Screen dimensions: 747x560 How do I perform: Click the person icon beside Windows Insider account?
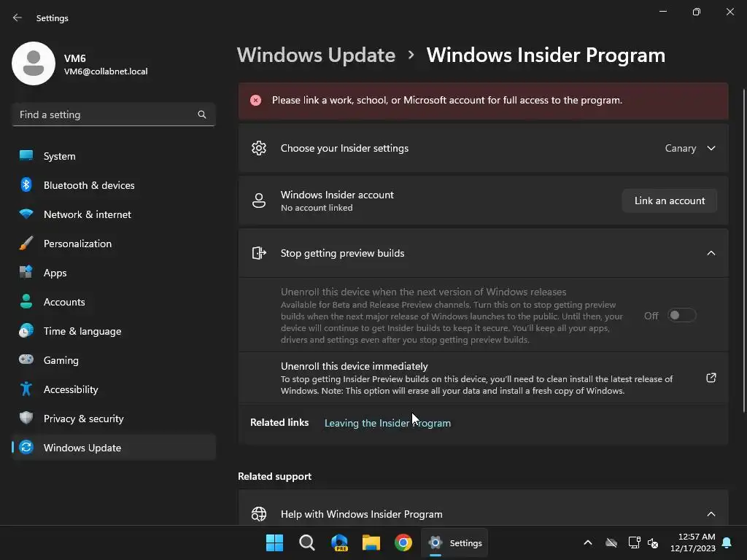point(259,201)
